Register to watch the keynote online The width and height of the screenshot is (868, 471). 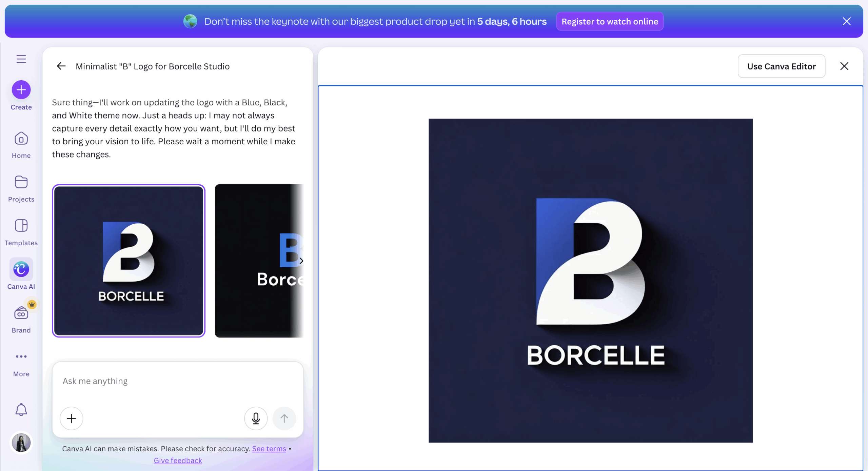tap(609, 21)
